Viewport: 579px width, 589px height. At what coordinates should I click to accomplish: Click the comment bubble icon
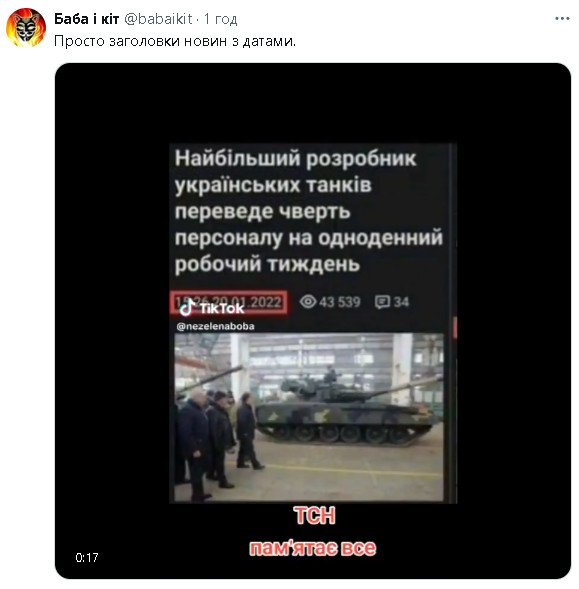[382, 302]
